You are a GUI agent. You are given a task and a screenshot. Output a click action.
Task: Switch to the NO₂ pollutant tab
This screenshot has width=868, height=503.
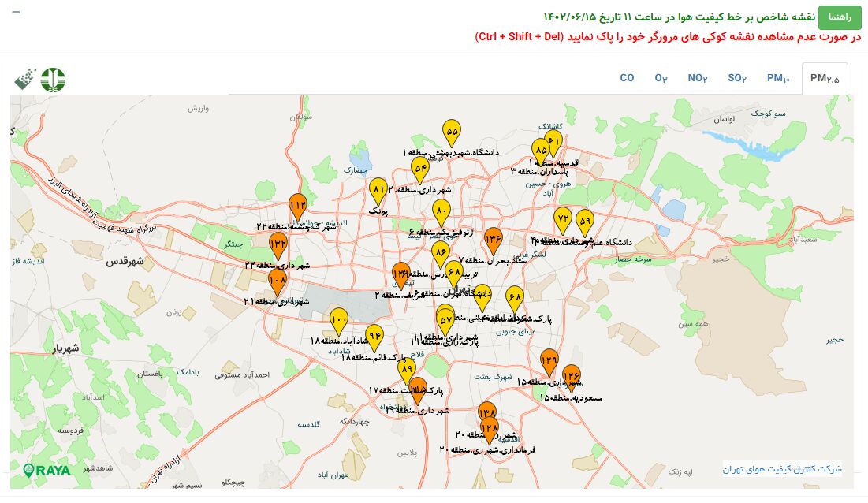[698, 78]
